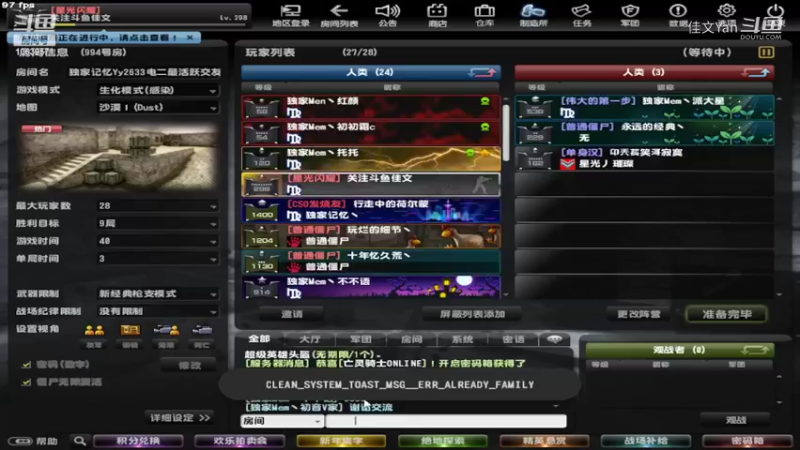Click the 密码箱 bottom button
The width and height of the screenshot is (800, 450).
click(x=747, y=441)
